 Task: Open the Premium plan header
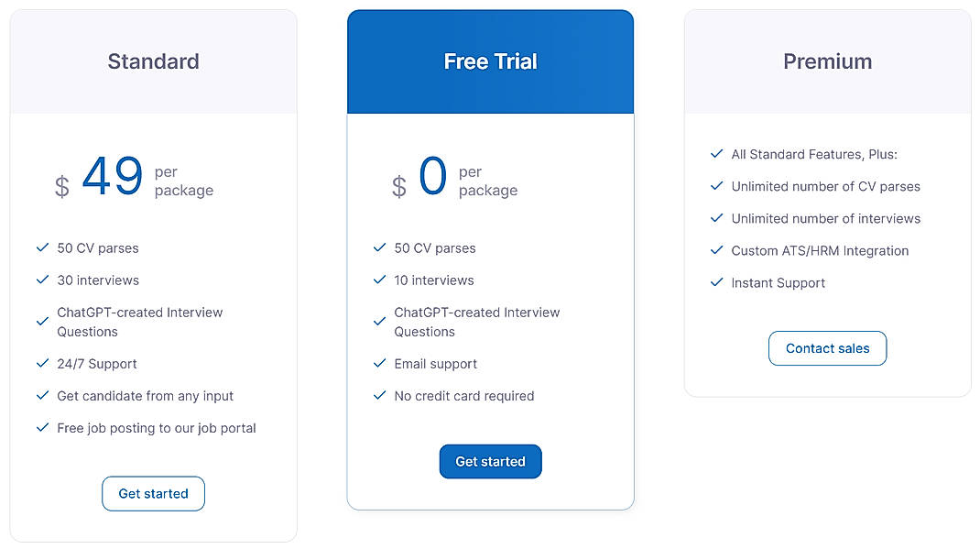pyautogui.click(x=827, y=60)
